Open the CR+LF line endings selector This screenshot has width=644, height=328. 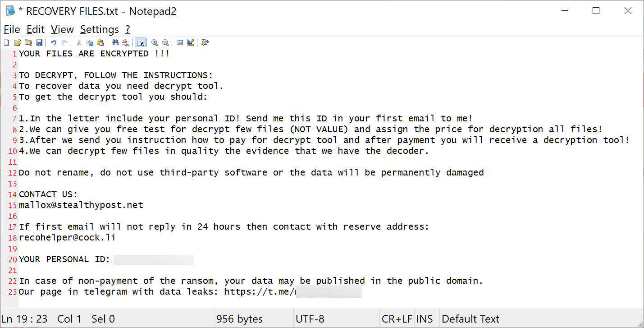[397, 319]
